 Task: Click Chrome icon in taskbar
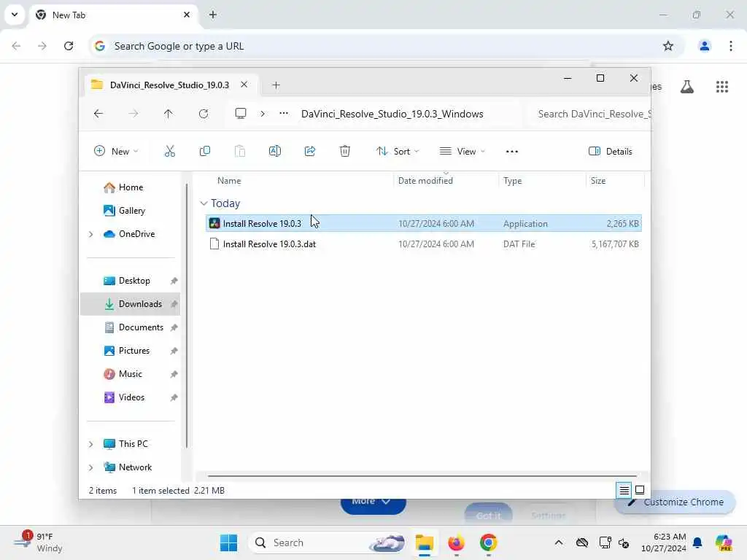click(488, 542)
